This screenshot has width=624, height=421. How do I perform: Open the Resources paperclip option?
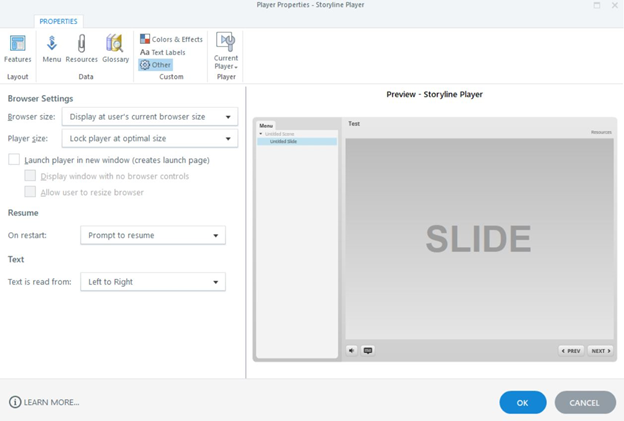click(x=82, y=49)
